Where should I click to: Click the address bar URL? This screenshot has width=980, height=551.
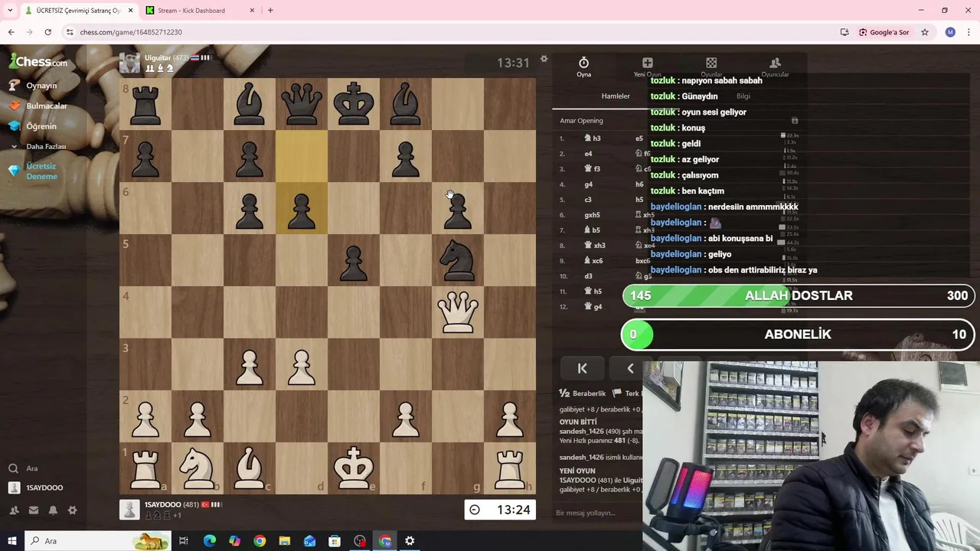[131, 32]
